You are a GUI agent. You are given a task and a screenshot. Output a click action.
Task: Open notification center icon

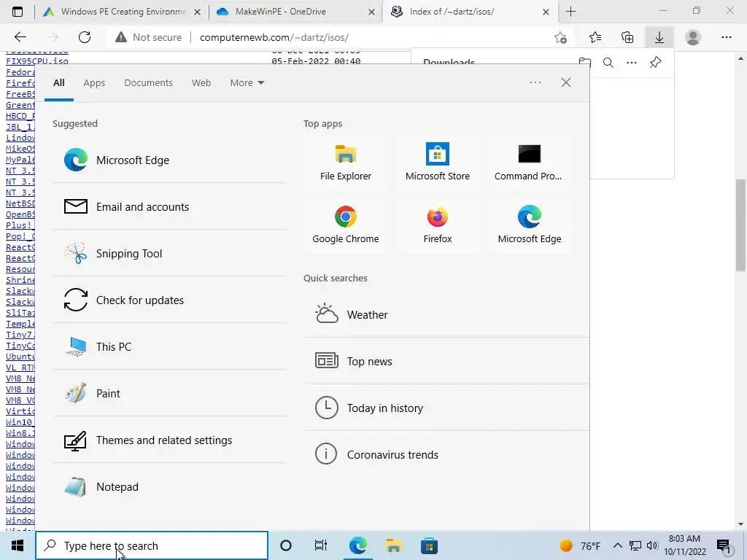tap(724, 545)
